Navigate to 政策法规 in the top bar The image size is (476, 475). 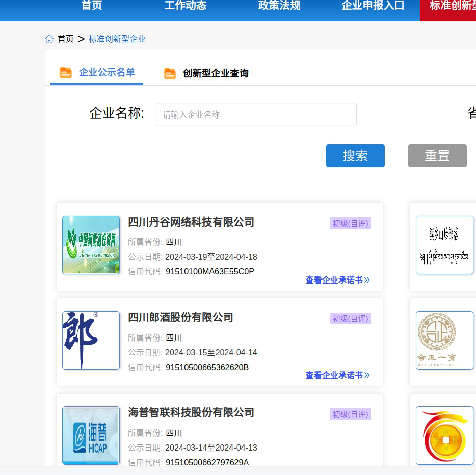pyautogui.click(x=278, y=5)
